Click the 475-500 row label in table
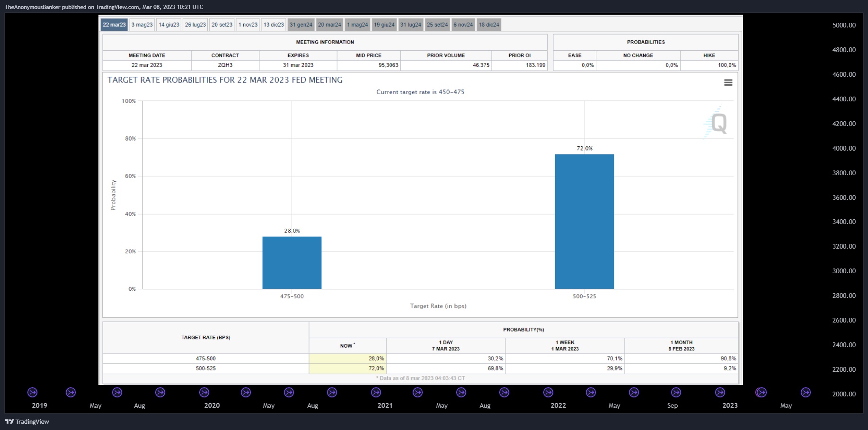Screen dimensions: 868x430 pyautogui.click(x=206, y=358)
